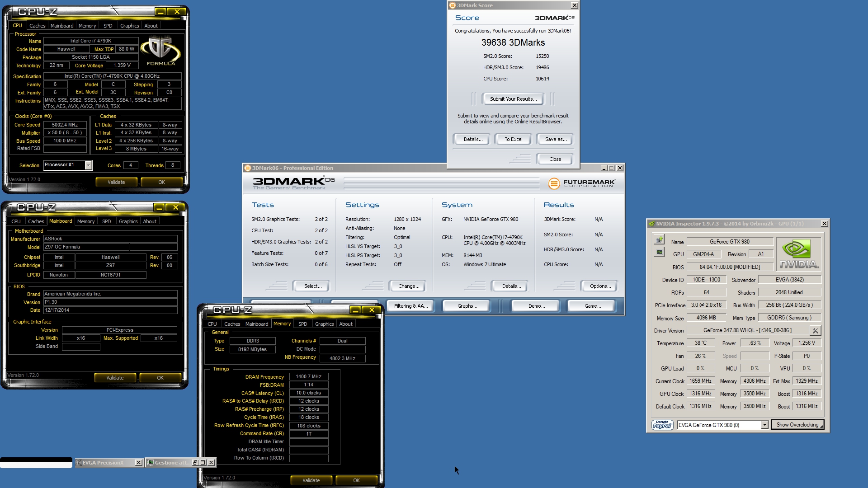
Task: Restore the Gestione attività minimized window
Action: click(196, 463)
